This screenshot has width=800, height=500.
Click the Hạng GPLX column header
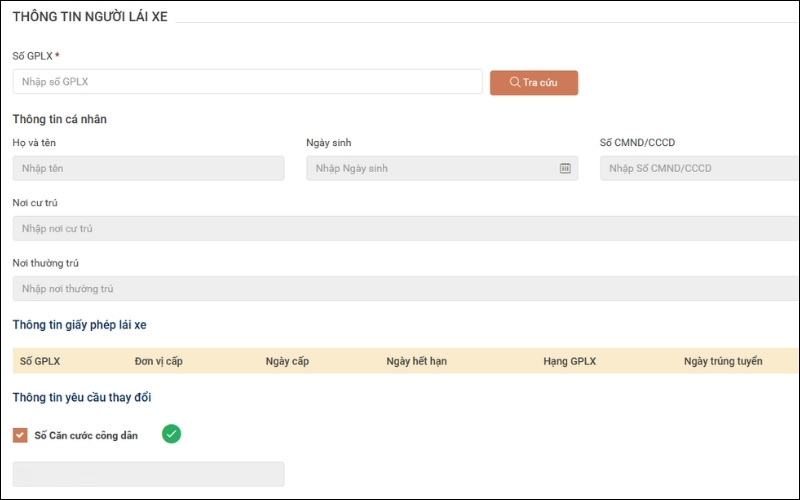click(569, 361)
